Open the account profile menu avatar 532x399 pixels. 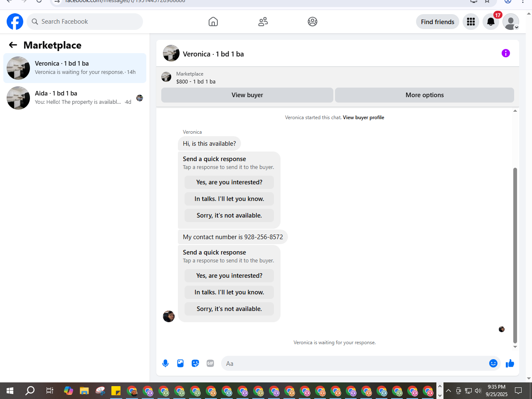click(511, 22)
